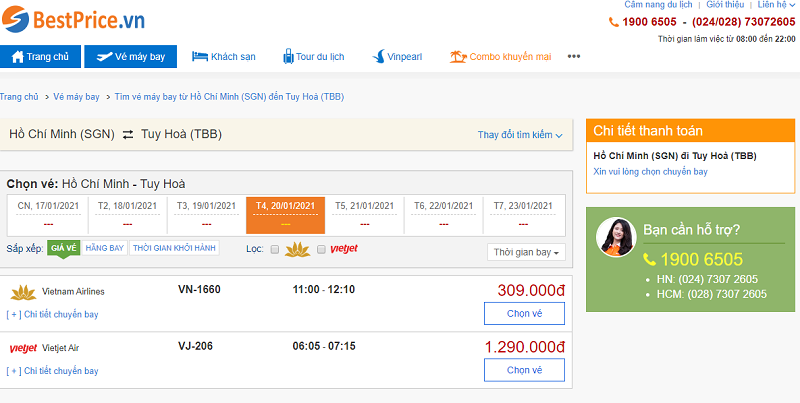800x403 pixels.
Task: Expand flight details for VN-1660
Action: pyautogui.click(x=53, y=314)
